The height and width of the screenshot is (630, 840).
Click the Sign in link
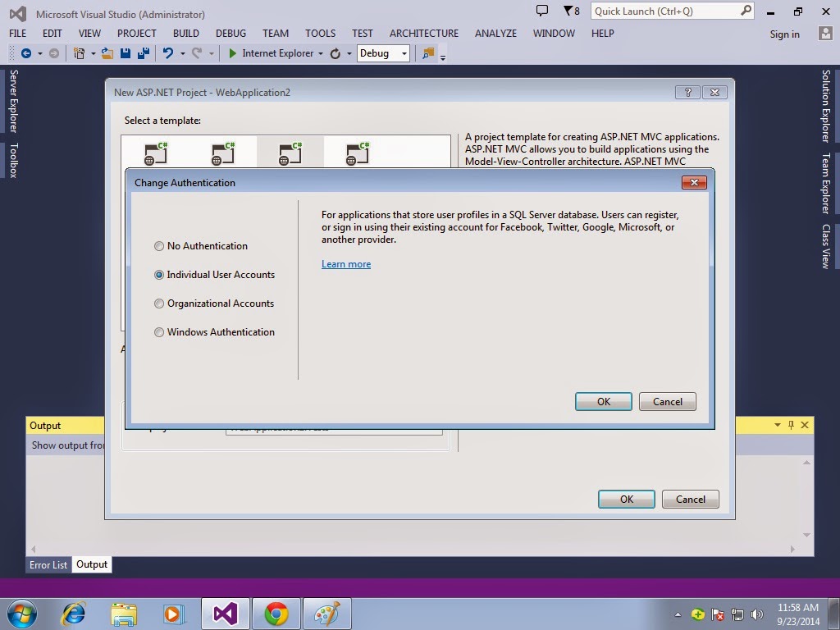click(785, 34)
